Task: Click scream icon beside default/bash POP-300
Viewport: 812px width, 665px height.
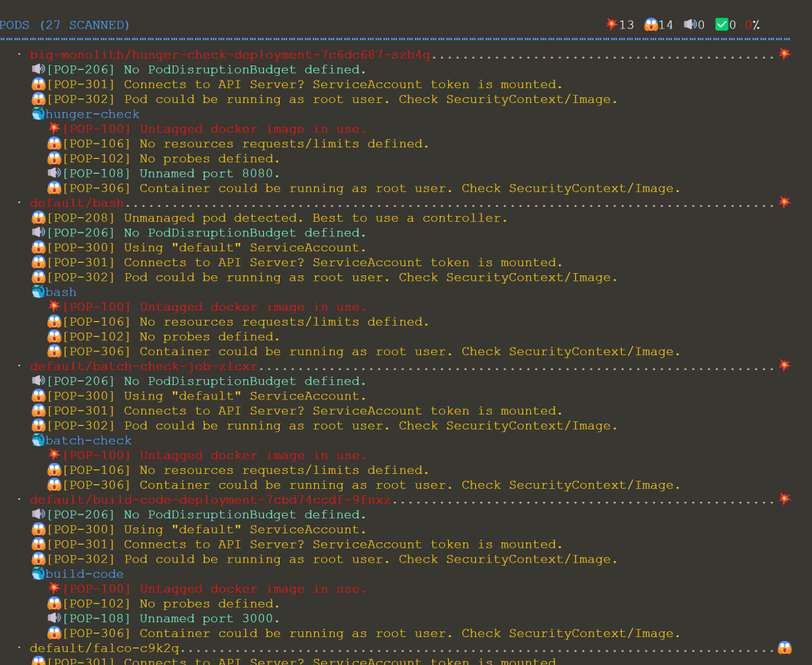Action: [38, 247]
